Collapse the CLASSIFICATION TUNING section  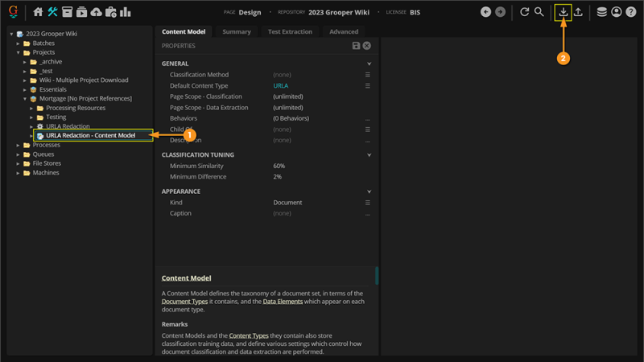pos(369,154)
